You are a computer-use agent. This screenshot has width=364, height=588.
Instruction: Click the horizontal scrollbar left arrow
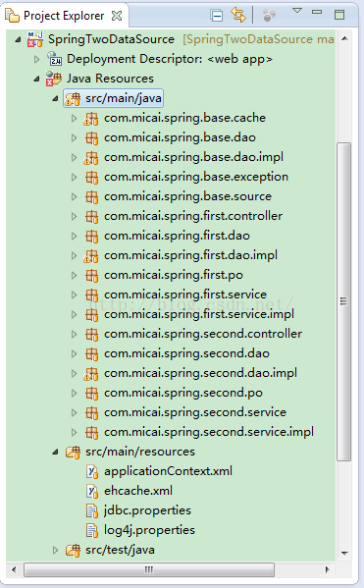(x=14, y=569)
